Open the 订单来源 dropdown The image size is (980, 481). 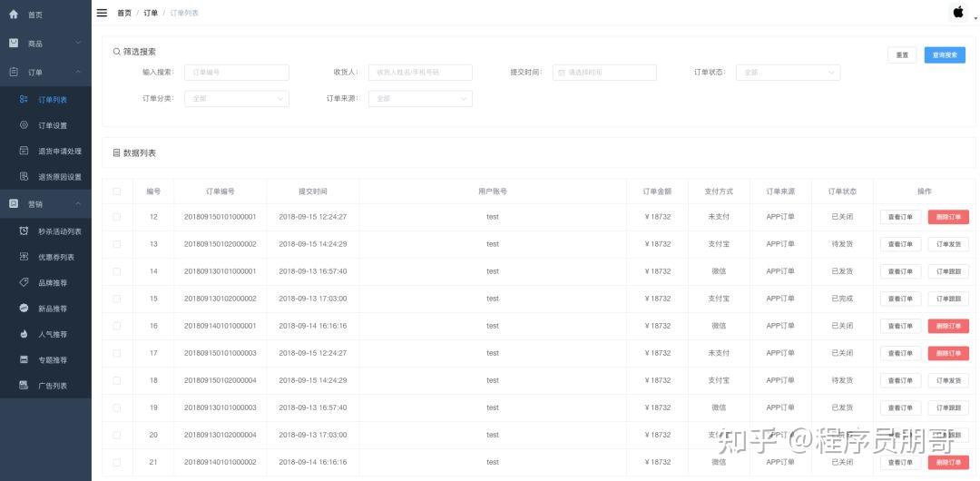[x=420, y=99]
